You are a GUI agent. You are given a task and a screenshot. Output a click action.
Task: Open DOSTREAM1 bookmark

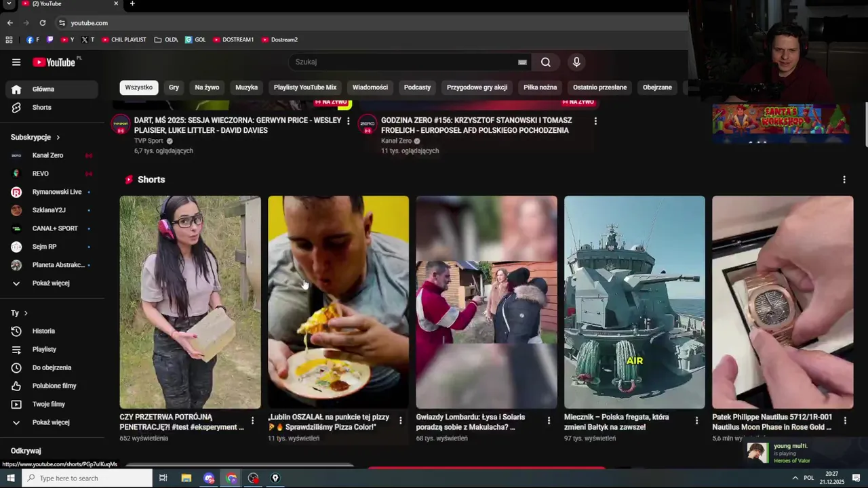[x=233, y=40]
